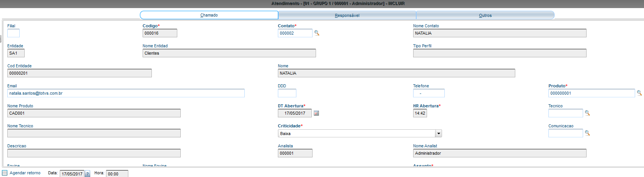
Task: Open the Outros tab
Action: pyautogui.click(x=485, y=15)
